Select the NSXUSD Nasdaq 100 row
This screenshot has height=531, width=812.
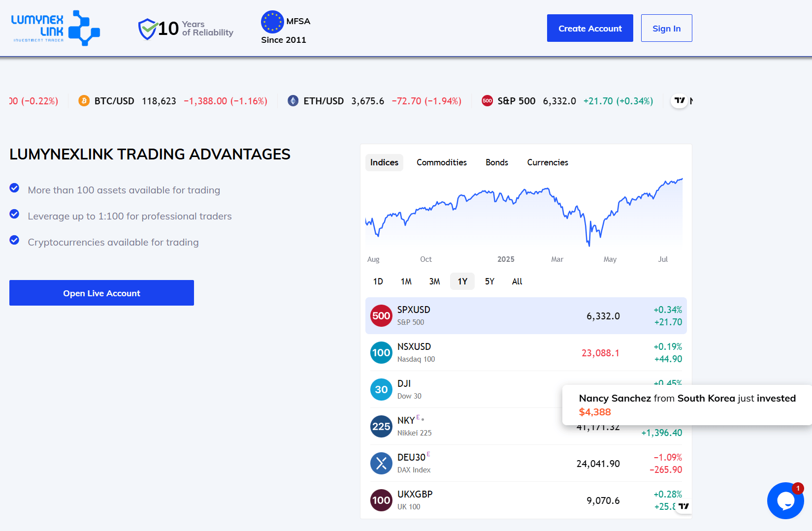(526, 353)
